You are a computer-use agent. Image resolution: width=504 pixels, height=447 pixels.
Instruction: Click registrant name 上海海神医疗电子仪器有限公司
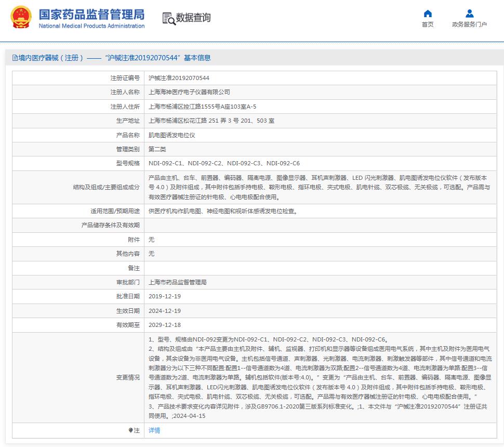pyautogui.click(x=189, y=92)
